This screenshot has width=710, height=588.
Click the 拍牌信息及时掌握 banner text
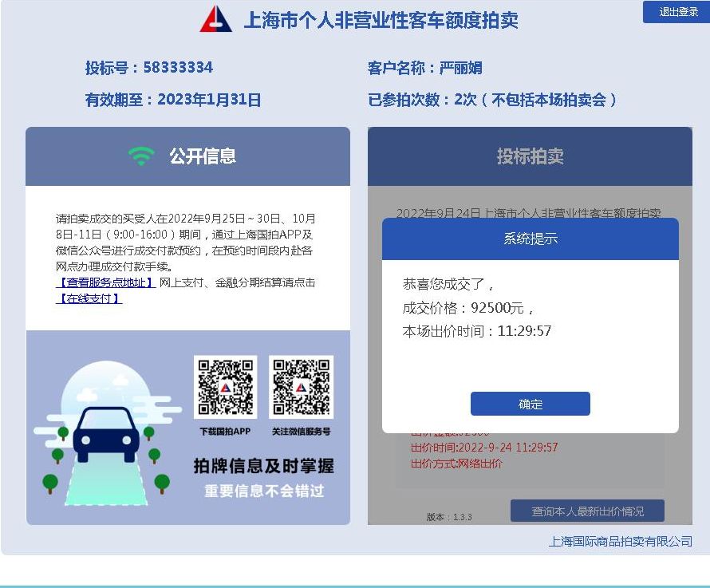pyautogui.click(x=264, y=466)
